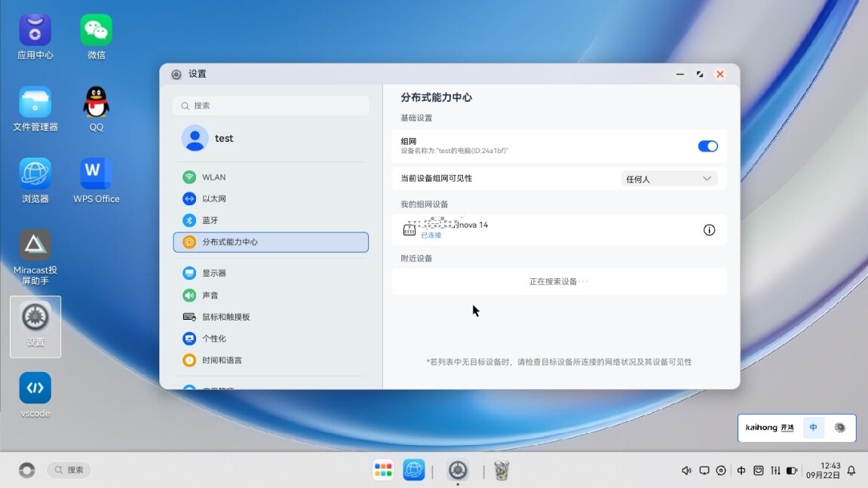Launch WPS Office from the desktop

pos(97,180)
